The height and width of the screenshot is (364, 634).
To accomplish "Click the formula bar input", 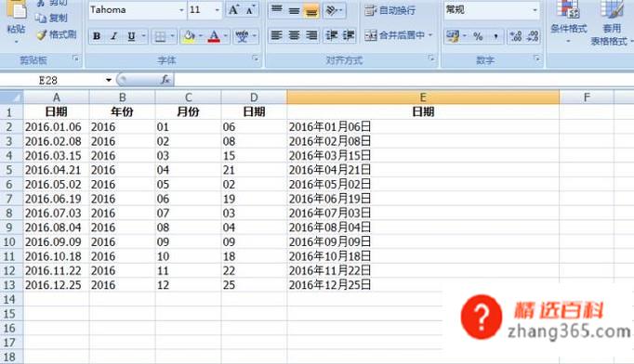I will pos(403,80).
